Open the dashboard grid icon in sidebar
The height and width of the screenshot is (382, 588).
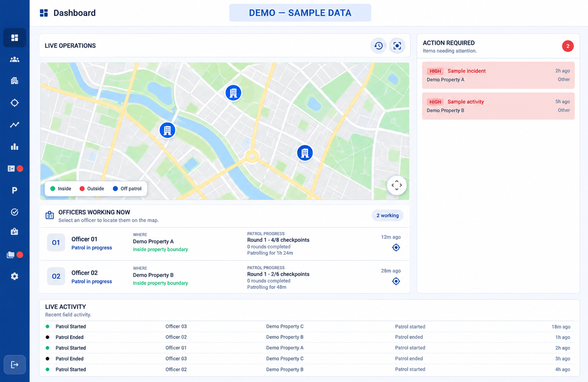pyautogui.click(x=15, y=38)
